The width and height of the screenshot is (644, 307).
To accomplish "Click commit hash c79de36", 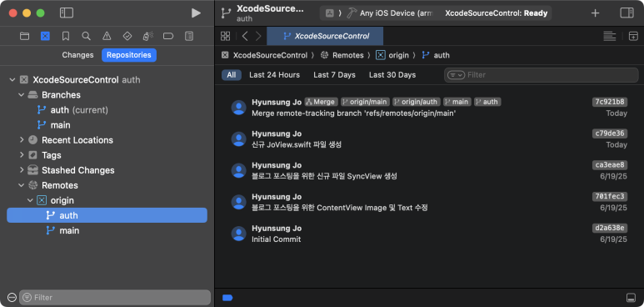I will click(610, 133).
